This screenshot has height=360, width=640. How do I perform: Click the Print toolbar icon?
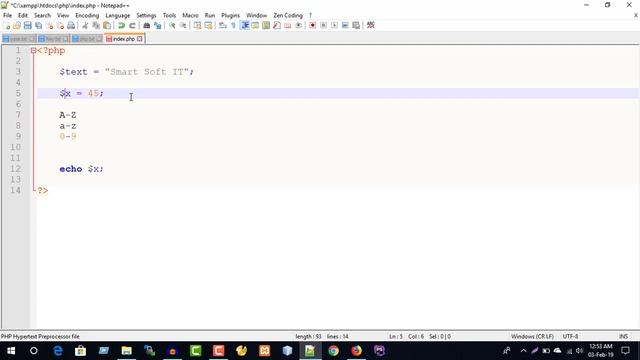pyautogui.click(x=71, y=25)
